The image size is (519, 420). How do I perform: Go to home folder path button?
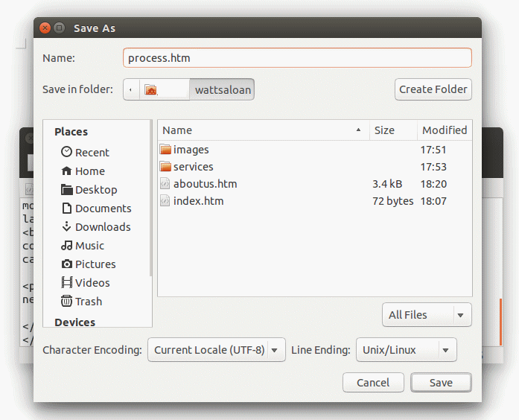pos(164,89)
